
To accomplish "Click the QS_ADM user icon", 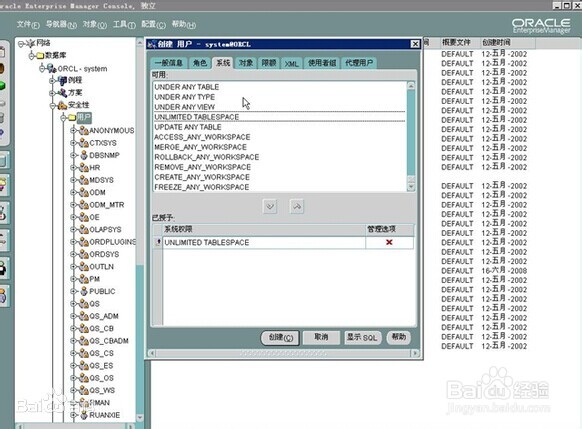I will click(x=84, y=316).
